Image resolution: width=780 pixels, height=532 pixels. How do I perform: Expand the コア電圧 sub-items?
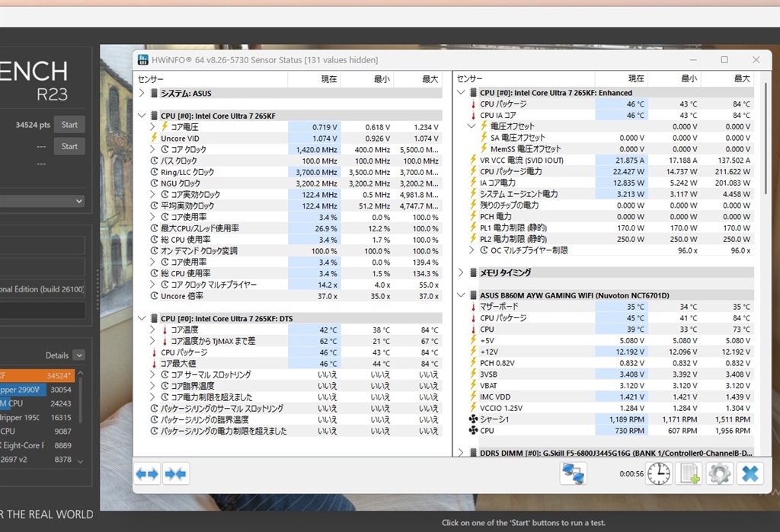click(152, 127)
